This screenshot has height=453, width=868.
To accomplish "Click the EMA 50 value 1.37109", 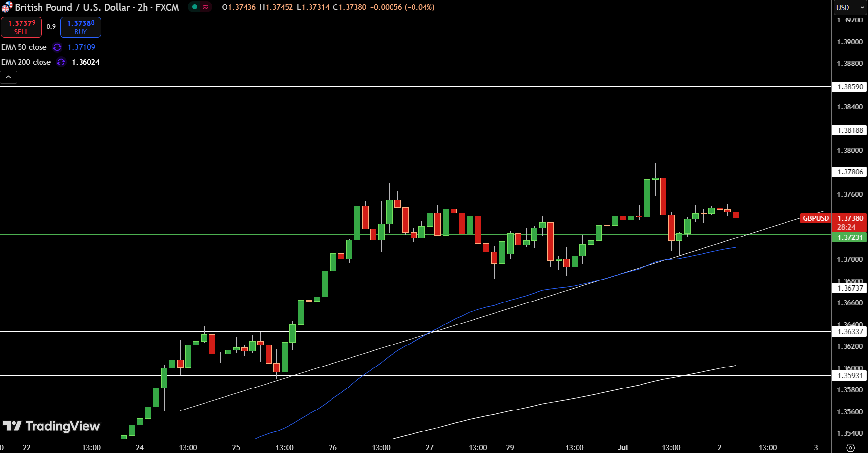I will pyautogui.click(x=82, y=47).
